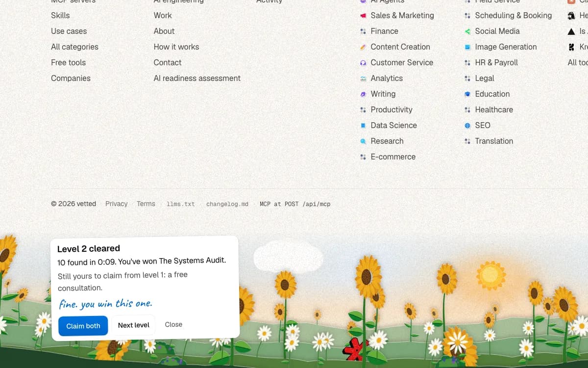Open the Analytics category link
Image resolution: width=588 pixels, height=368 pixels.
click(387, 79)
